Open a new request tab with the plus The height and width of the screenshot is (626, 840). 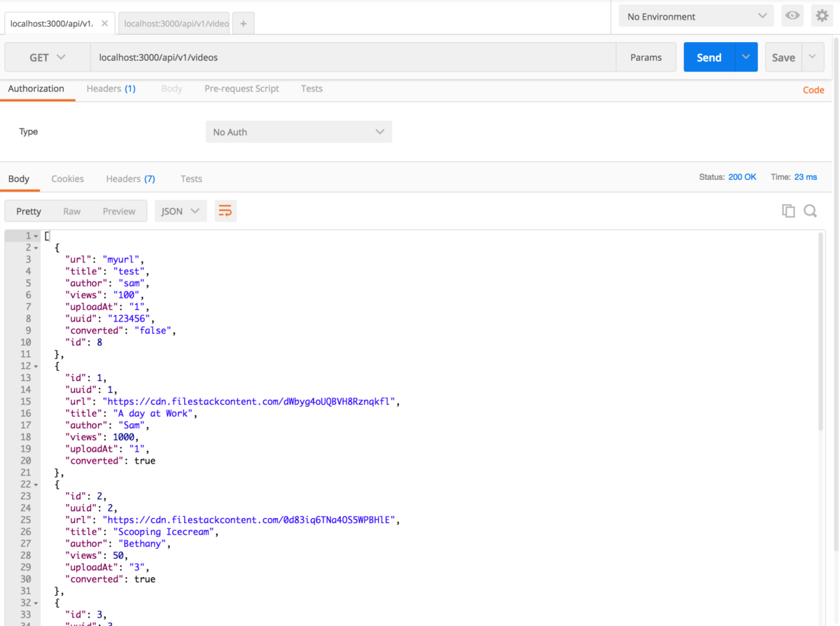[243, 23]
